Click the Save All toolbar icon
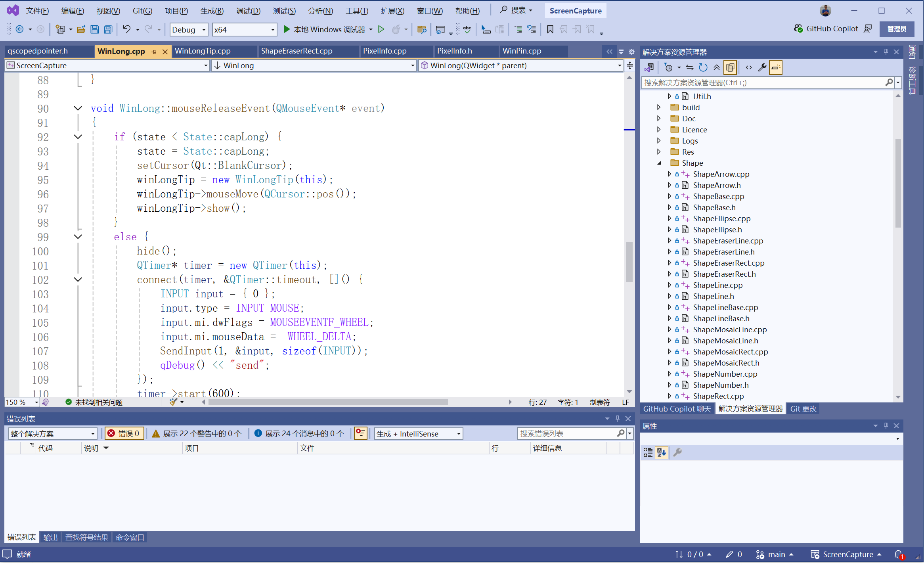The width and height of the screenshot is (924, 563). tap(108, 29)
